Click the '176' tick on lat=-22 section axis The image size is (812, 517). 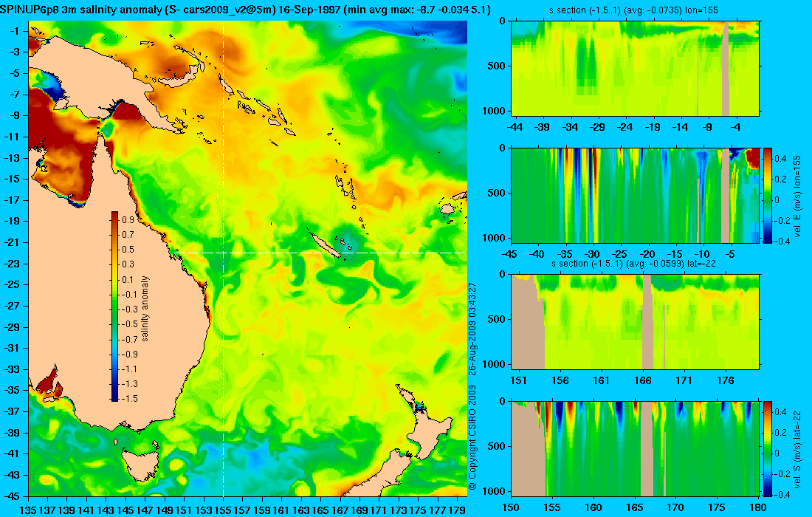pos(726,380)
